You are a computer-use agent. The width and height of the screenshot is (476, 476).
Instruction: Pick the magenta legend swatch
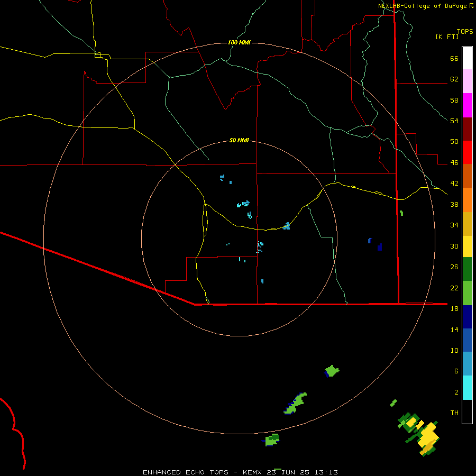click(x=467, y=105)
